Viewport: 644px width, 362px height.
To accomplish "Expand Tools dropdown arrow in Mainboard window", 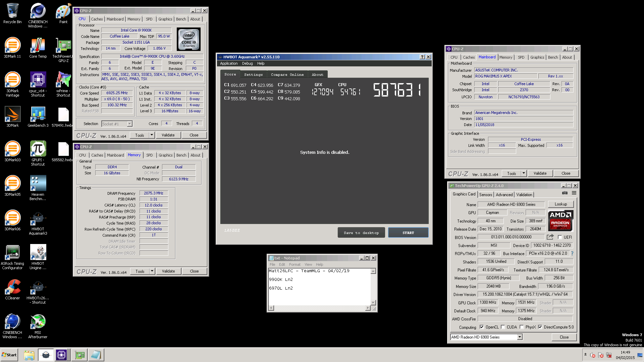I will click(524, 173).
